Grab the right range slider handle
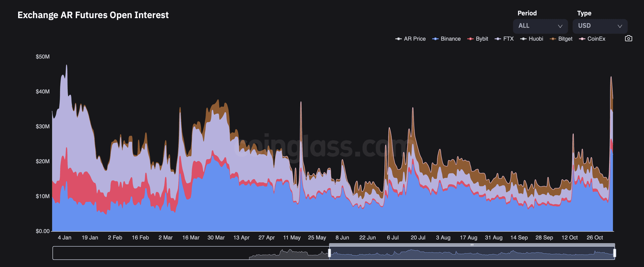The width and height of the screenshot is (644, 267). (x=614, y=253)
